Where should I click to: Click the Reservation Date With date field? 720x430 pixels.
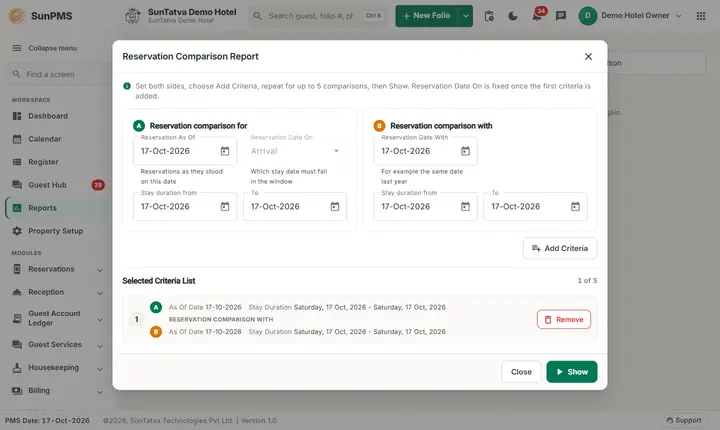[x=425, y=151]
